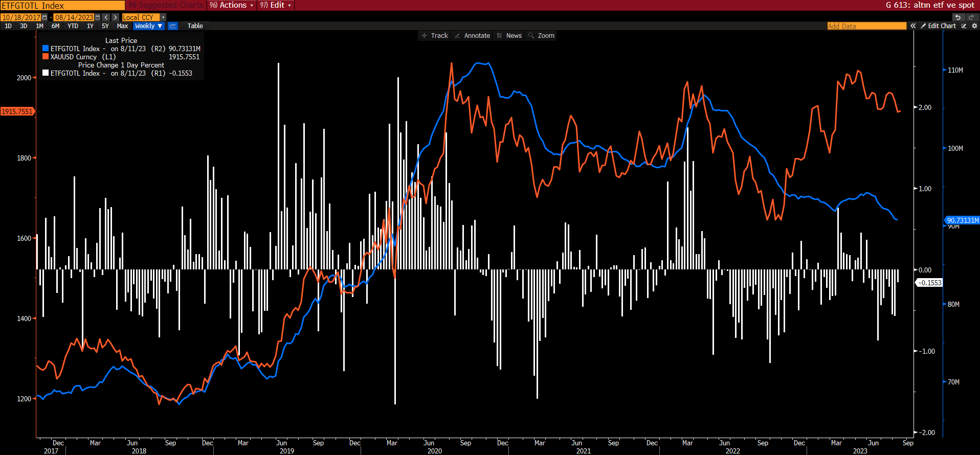This screenshot has height=455, width=980.
Task: Select the 1M range tab
Action: [x=39, y=26]
